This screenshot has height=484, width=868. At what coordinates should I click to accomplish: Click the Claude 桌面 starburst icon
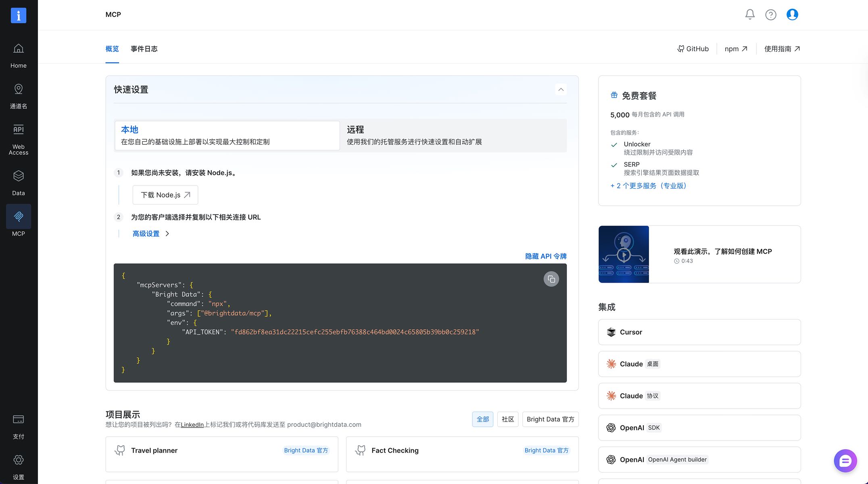point(611,364)
